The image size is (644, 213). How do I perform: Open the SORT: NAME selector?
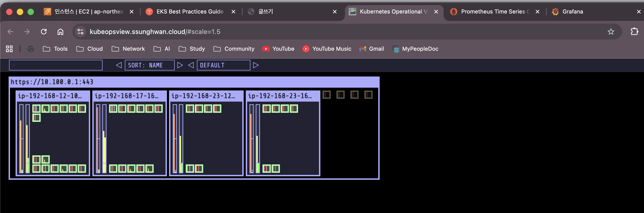[x=149, y=65]
